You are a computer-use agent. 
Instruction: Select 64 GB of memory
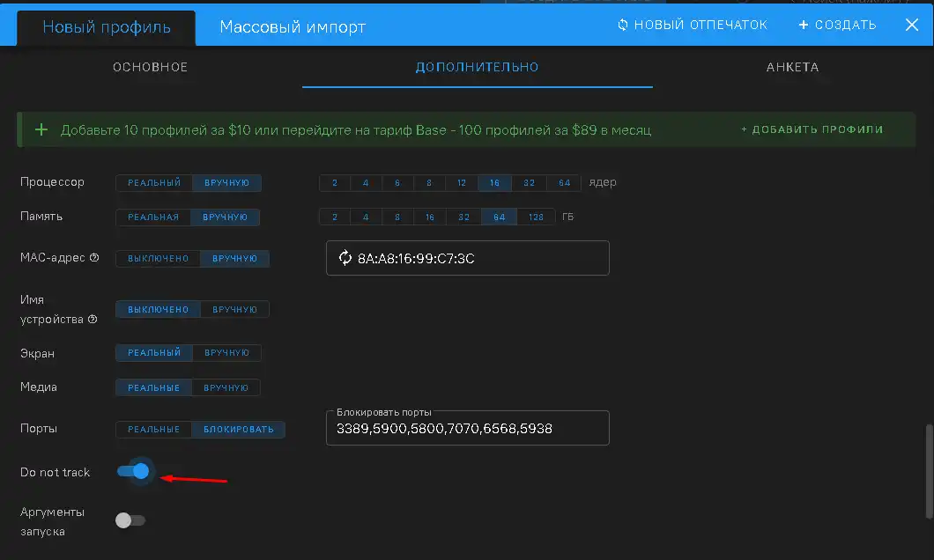(x=500, y=217)
